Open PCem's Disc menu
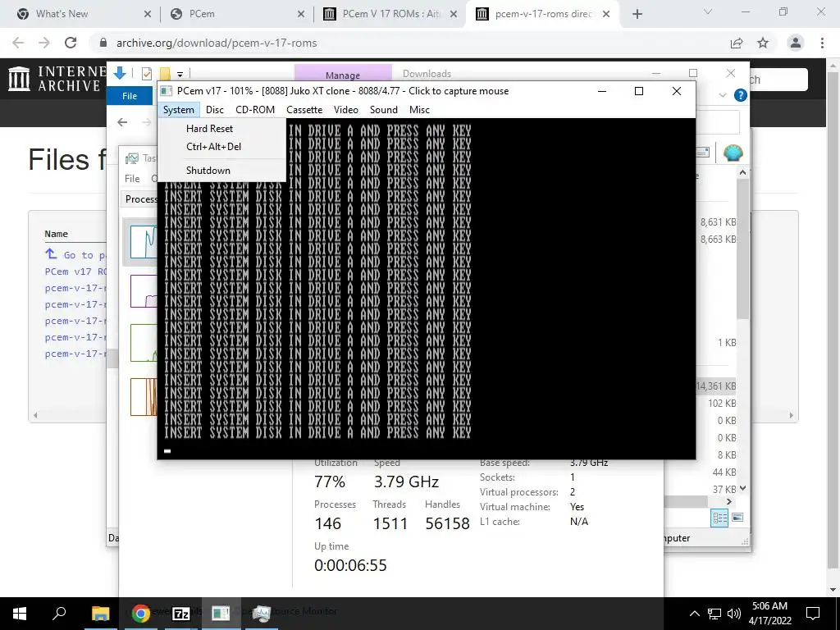Screen dimensions: 840x630 214,110
